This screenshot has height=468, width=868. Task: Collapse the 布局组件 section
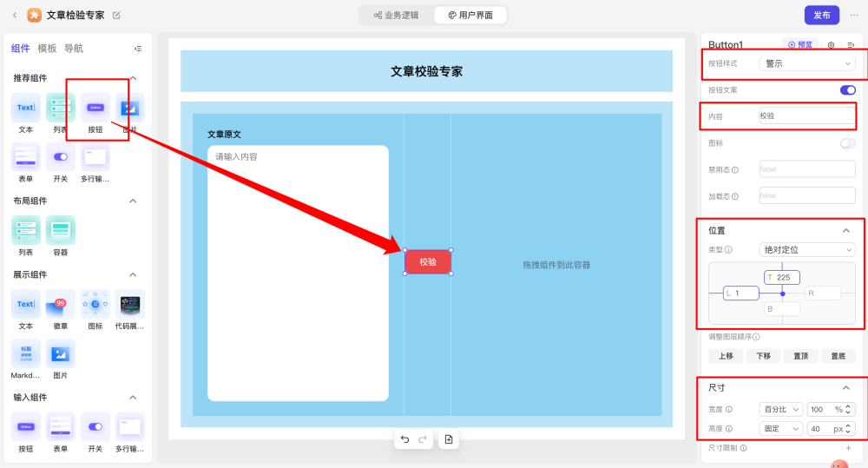tap(133, 201)
